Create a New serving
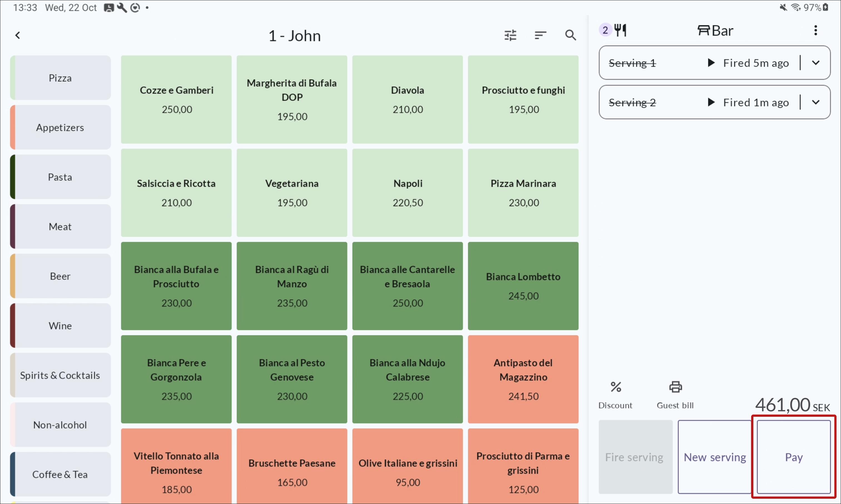 click(714, 457)
